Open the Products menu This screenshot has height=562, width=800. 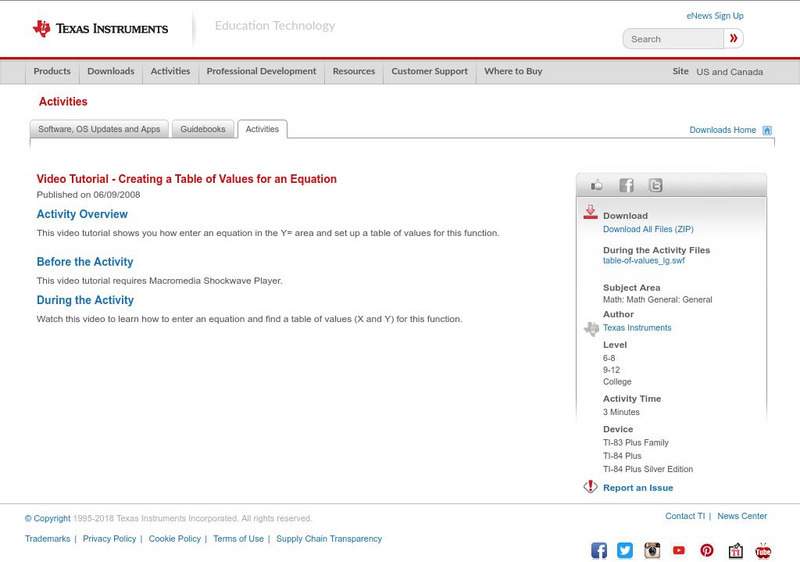coord(52,71)
